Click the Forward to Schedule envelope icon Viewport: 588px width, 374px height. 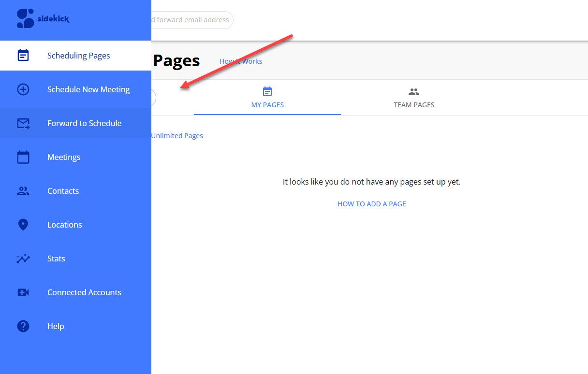coord(23,123)
